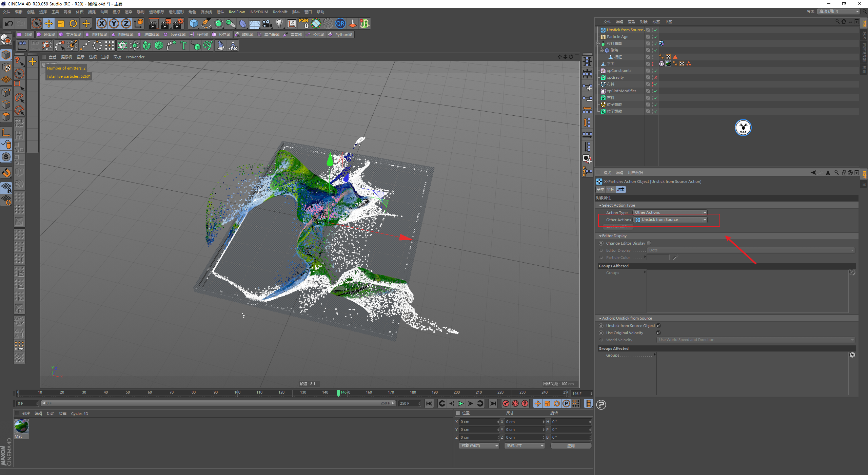
Task: Click the Cube primitive icon
Action: [194, 23]
